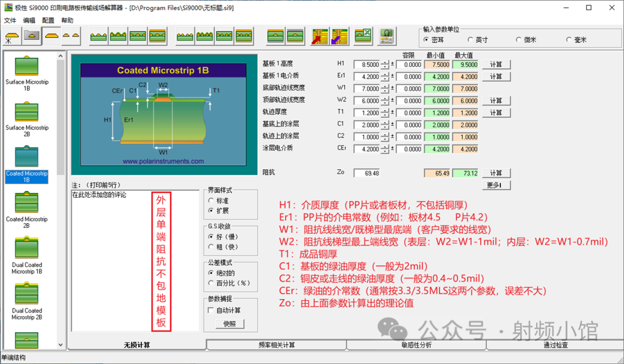Click the Er1 dielectric value field
Image resolution: width=624 pixels, height=364 pixels.
366,77
